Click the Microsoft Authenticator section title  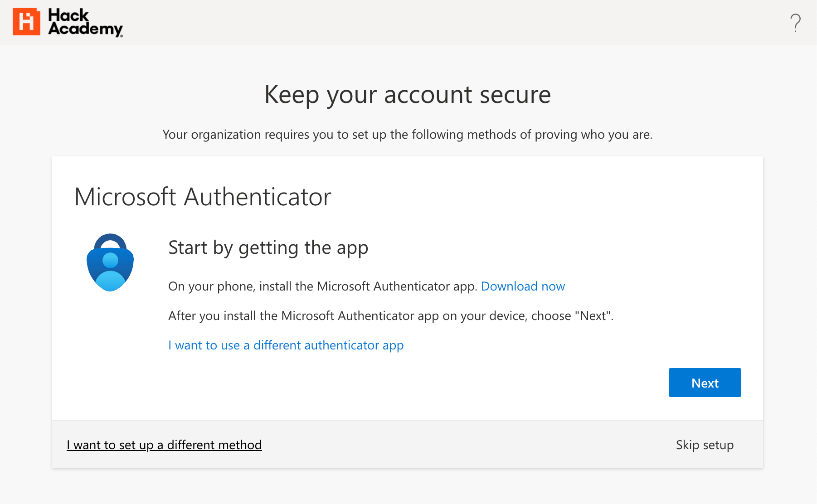[x=203, y=197]
